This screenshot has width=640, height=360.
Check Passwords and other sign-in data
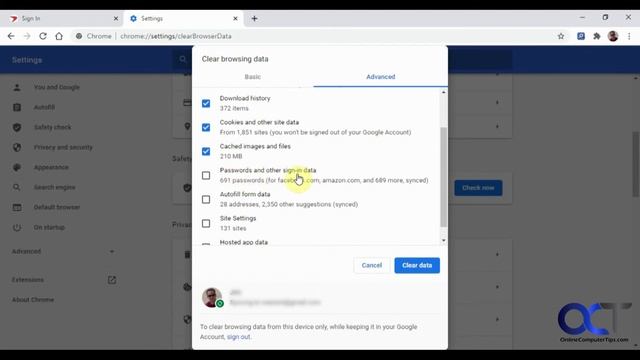click(206, 176)
